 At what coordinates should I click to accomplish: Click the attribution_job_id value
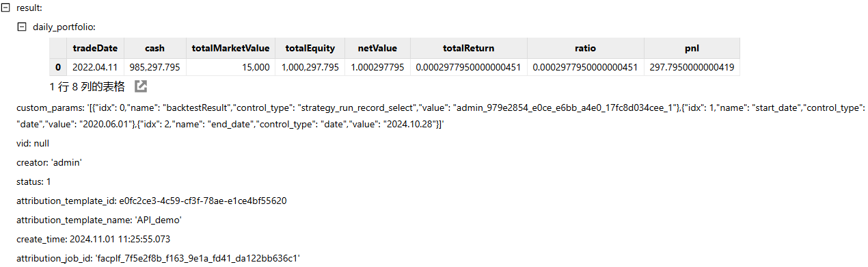click(198, 258)
